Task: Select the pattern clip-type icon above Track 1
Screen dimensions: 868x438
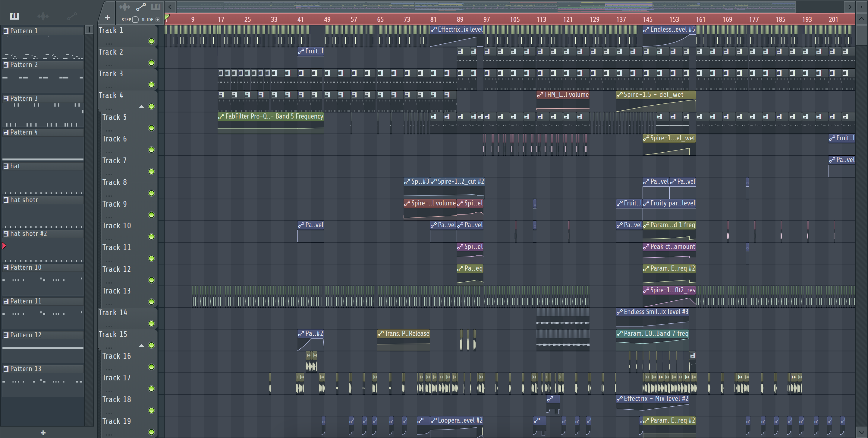Action: (156, 7)
